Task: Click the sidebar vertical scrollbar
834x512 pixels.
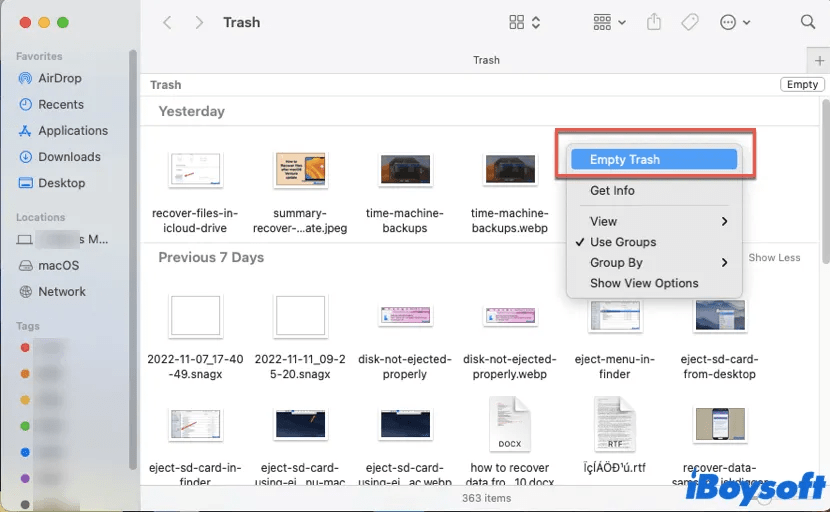Action: coord(132,260)
